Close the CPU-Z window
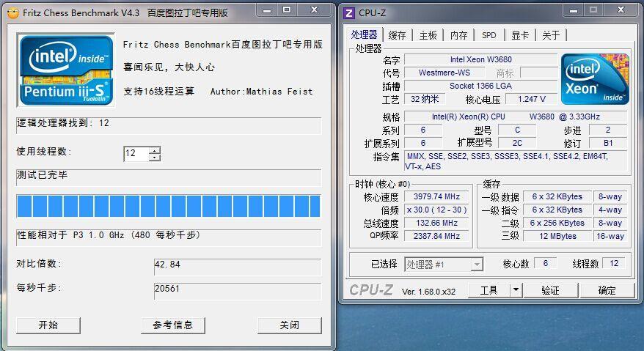 tap(621, 11)
